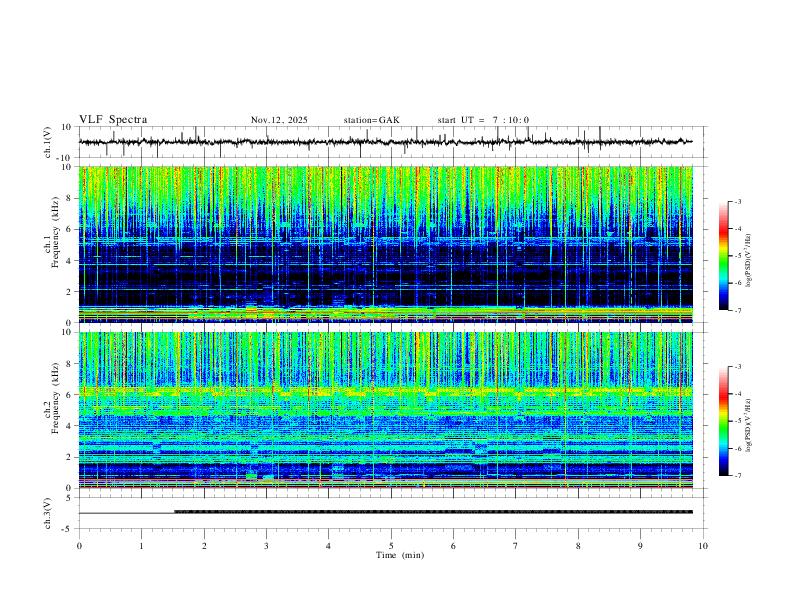Click the "-5" label on ch.2 colorbar
792x612 pixels.
click(x=737, y=421)
